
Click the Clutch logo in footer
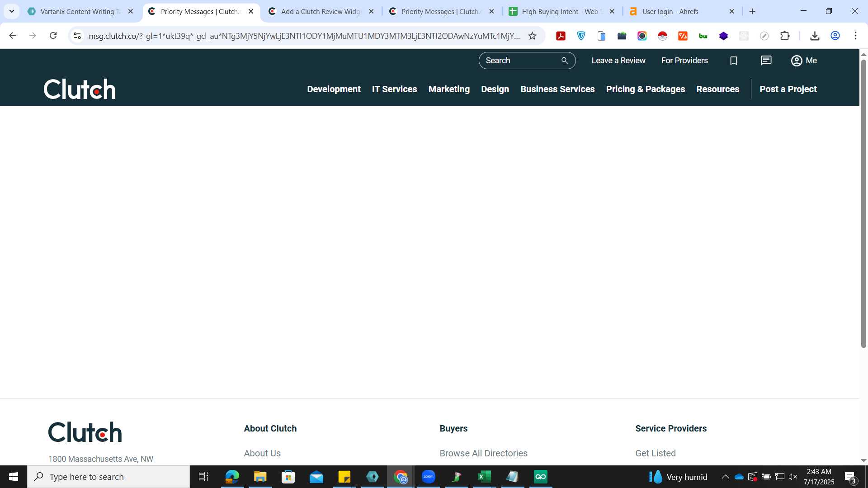pos(85,432)
